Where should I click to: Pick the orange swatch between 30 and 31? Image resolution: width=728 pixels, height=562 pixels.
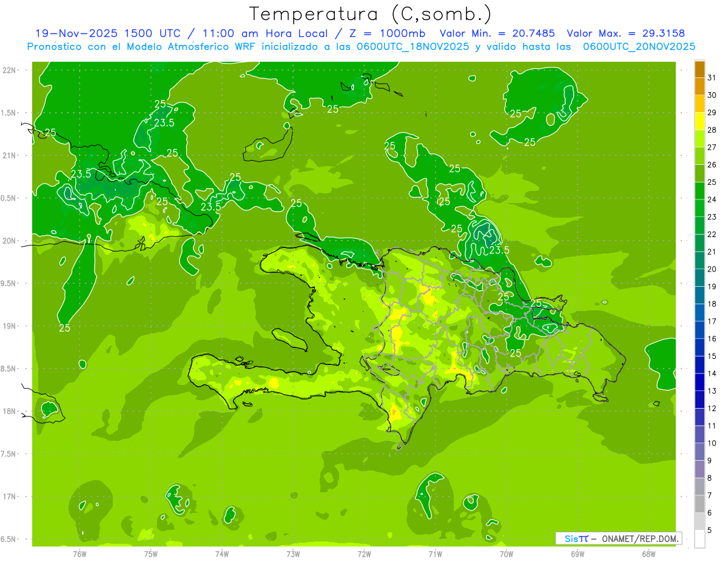click(699, 86)
